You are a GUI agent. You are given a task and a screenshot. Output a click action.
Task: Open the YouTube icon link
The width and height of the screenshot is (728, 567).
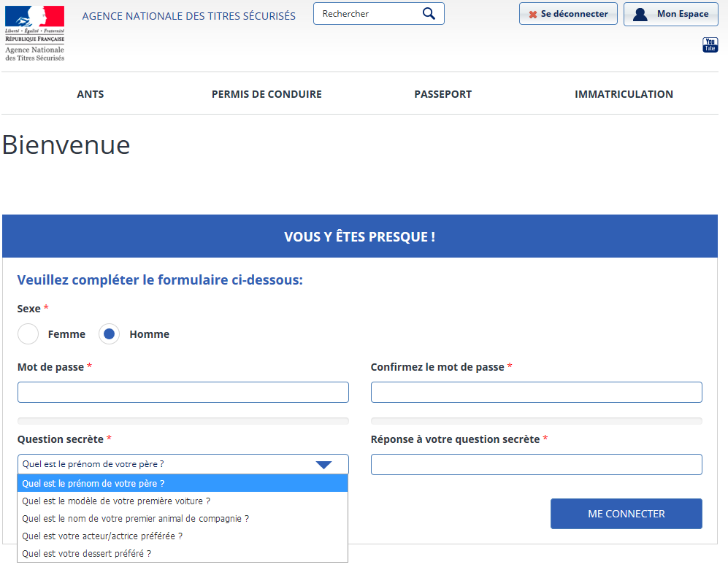click(710, 45)
